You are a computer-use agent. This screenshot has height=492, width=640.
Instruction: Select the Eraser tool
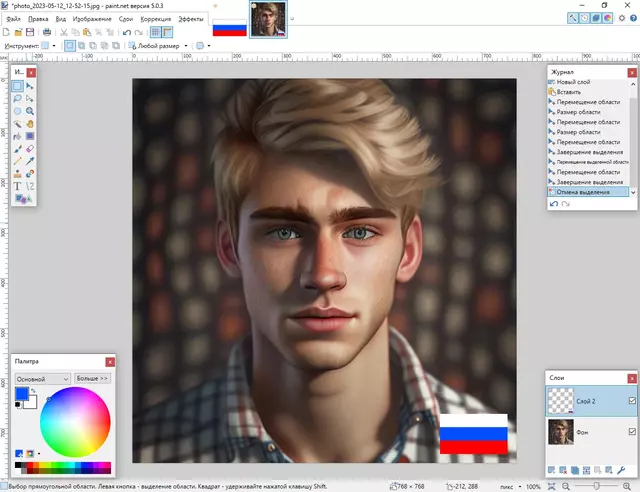[30, 149]
